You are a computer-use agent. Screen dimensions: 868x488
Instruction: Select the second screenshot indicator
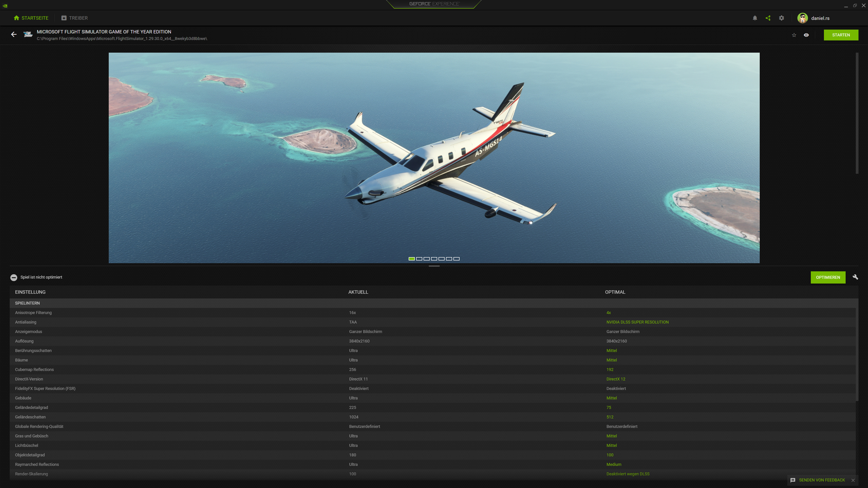coord(419,259)
